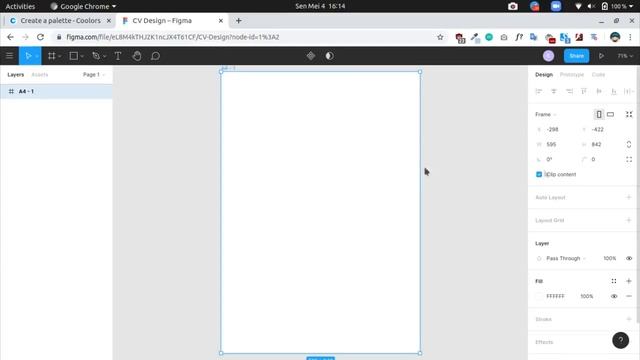Add a new fill with plus icon
Viewport: 640px width, 360px height.
click(629, 281)
